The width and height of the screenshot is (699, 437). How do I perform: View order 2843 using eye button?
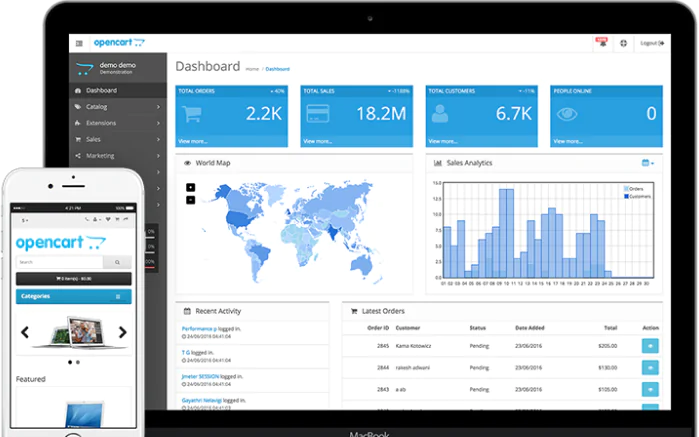650,389
